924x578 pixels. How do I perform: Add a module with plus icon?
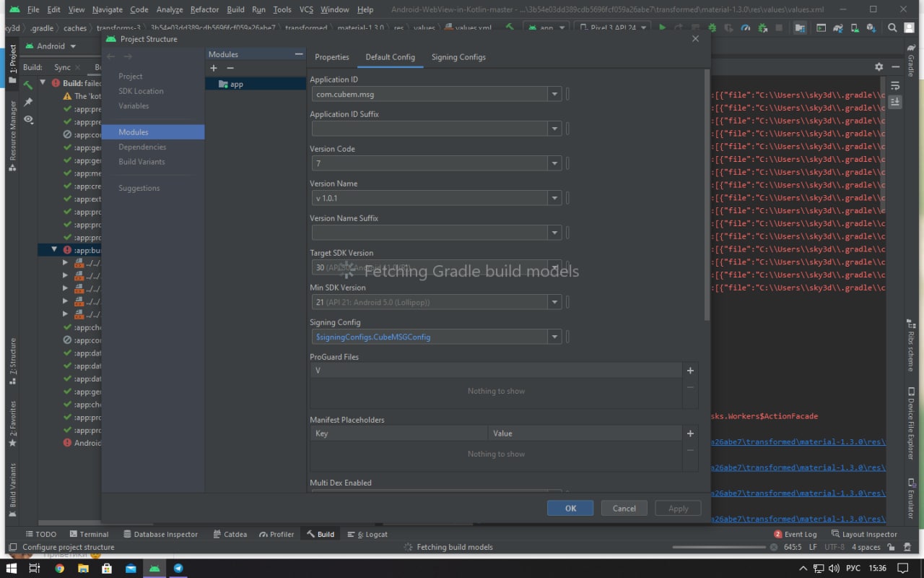[x=214, y=68]
